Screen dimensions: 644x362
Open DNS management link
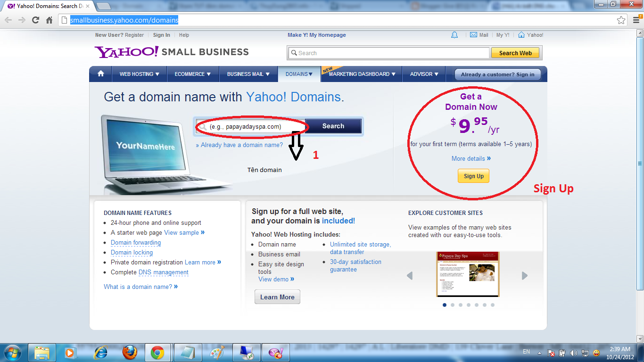click(x=164, y=272)
